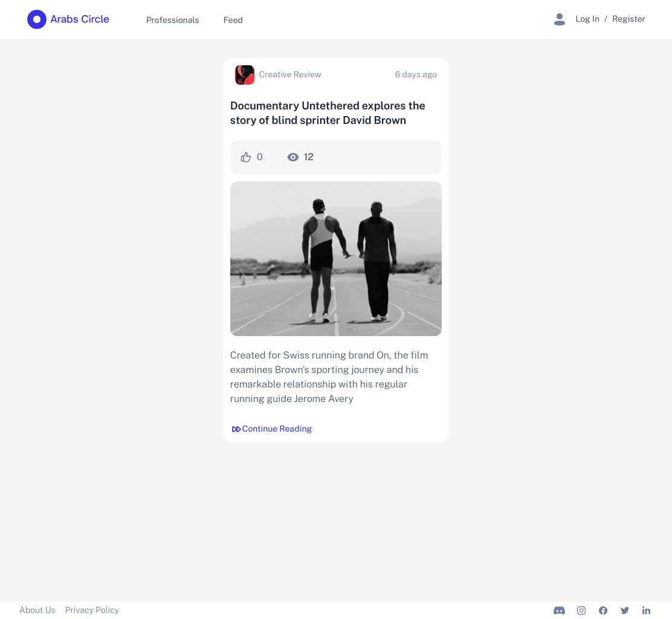Click the Creative Review source avatar
Screen dimensions: 672x619
(x=245, y=75)
